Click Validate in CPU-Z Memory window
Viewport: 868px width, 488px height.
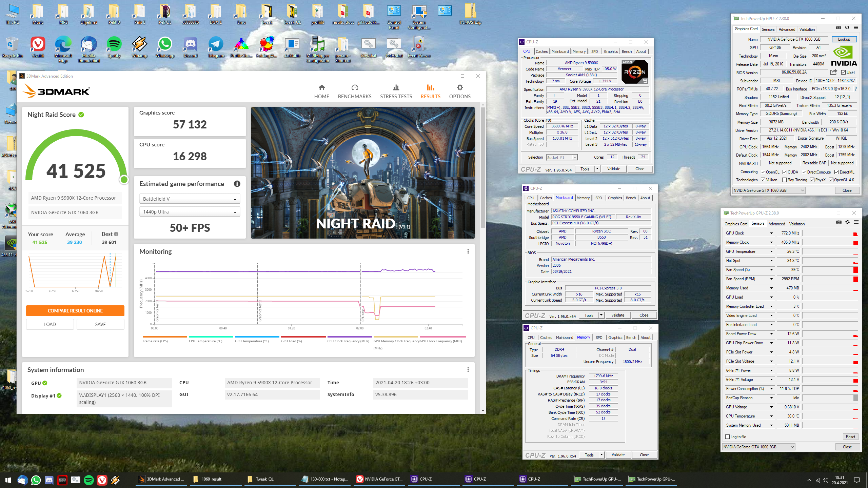click(618, 455)
